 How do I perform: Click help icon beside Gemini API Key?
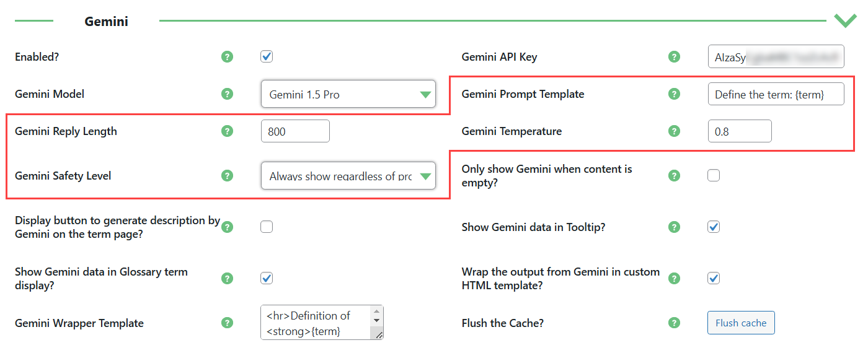[x=675, y=57]
